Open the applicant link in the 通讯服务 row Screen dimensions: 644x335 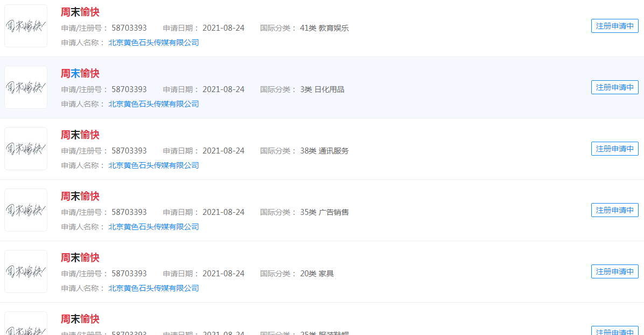click(x=153, y=165)
